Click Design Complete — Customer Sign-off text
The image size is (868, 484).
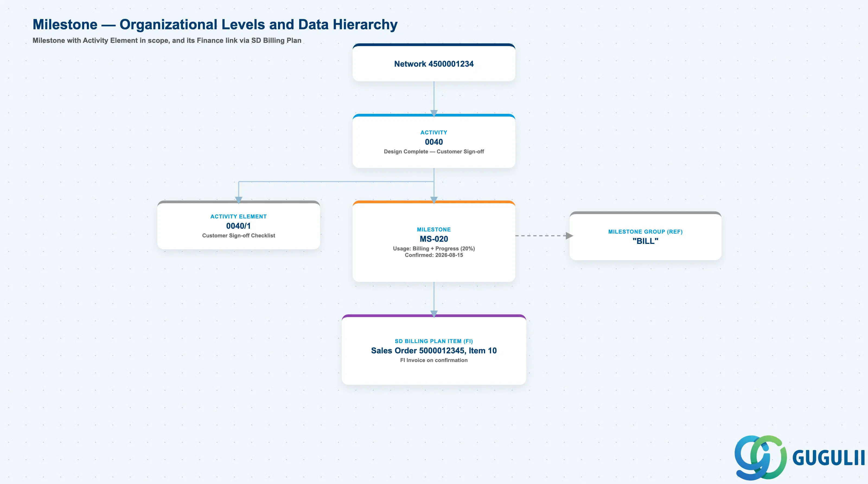pyautogui.click(x=434, y=152)
